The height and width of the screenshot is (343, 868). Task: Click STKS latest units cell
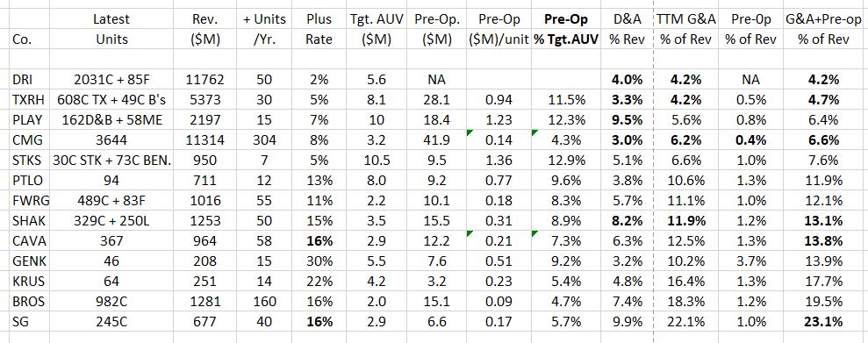point(111,160)
